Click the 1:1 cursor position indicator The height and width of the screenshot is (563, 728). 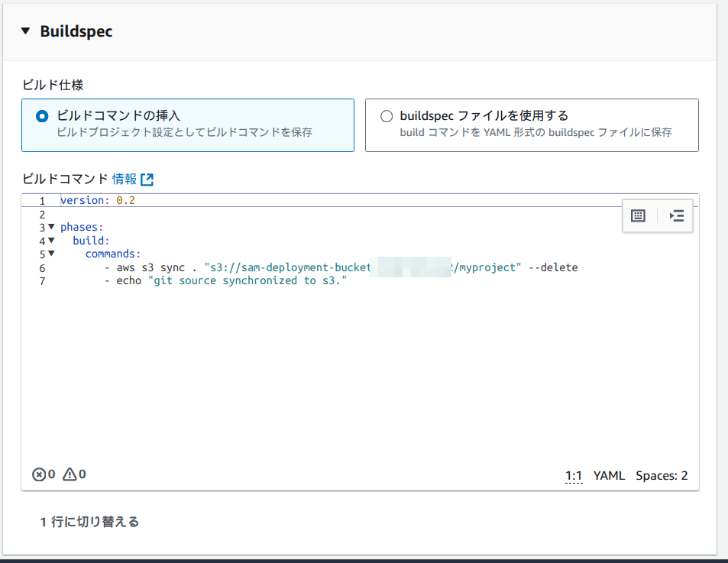574,474
